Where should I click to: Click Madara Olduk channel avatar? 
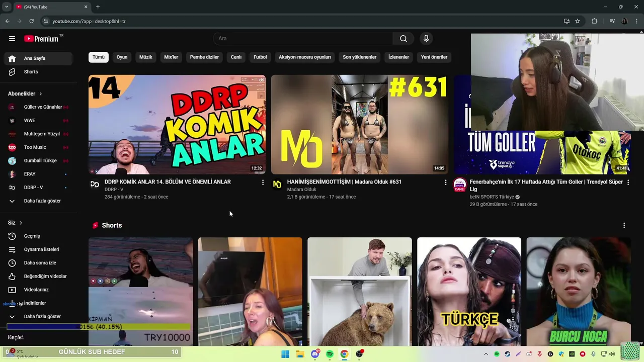[x=277, y=185]
